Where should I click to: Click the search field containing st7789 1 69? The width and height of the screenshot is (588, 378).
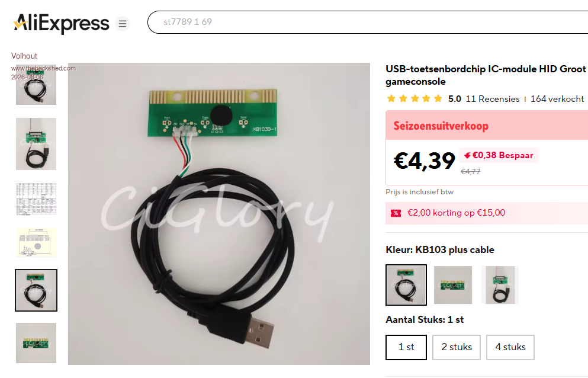coord(368,22)
